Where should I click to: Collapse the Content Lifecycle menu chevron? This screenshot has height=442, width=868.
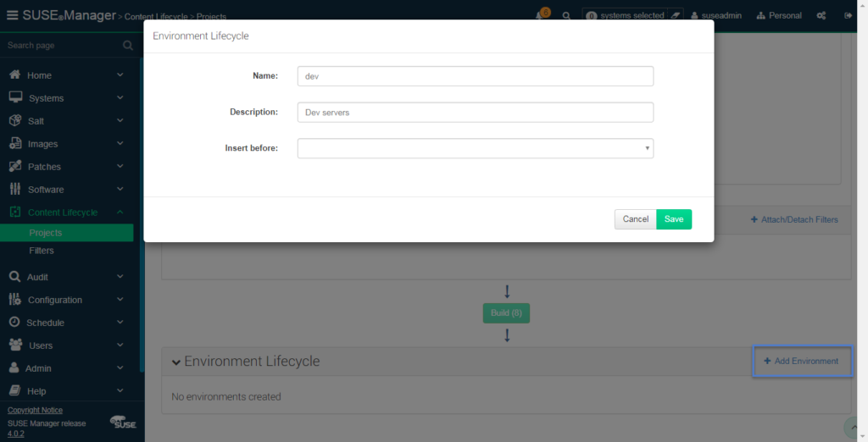click(120, 212)
